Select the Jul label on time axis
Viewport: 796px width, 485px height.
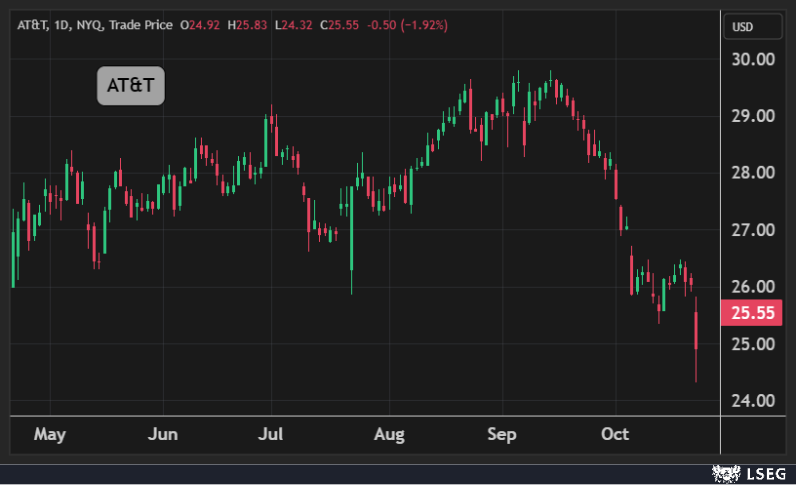[271, 434]
